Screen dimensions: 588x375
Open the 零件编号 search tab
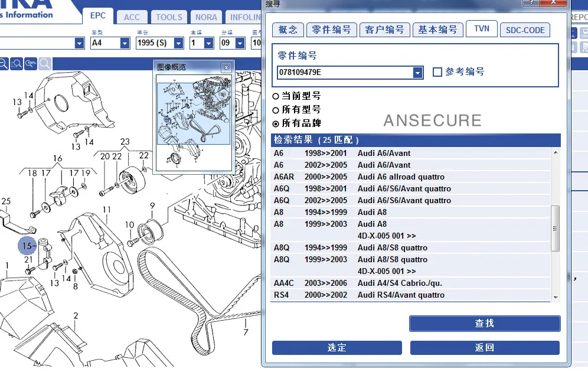[x=332, y=30]
